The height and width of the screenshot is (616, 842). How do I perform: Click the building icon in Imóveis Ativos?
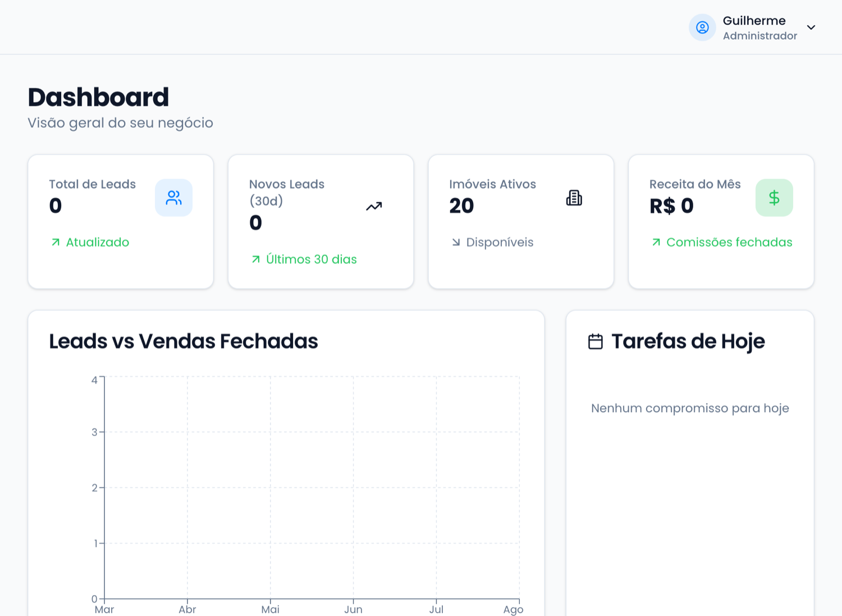[574, 198]
